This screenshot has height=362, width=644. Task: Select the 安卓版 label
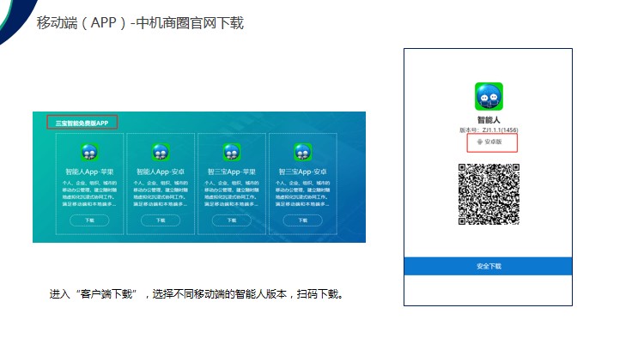[x=493, y=142]
